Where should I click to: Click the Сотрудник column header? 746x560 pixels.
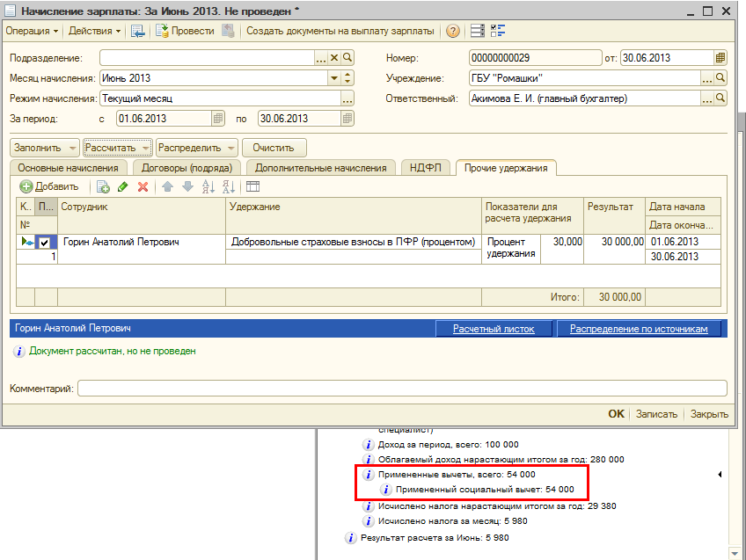[142, 215]
